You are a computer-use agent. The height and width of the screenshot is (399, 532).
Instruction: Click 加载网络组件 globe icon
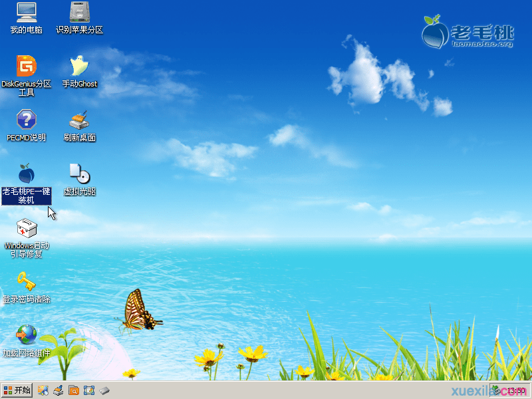(x=27, y=334)
